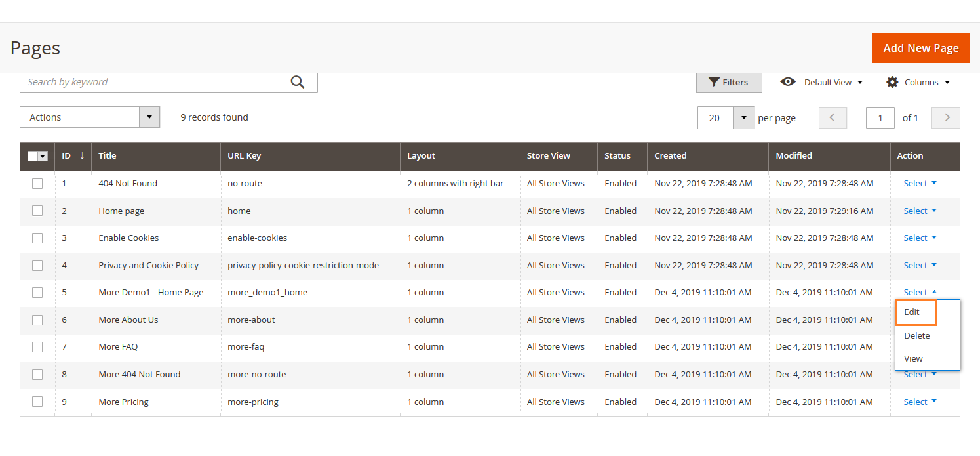Click the 'Nov 22, 2019 7:29:16 AM' cell

click(x=825, y=211)
